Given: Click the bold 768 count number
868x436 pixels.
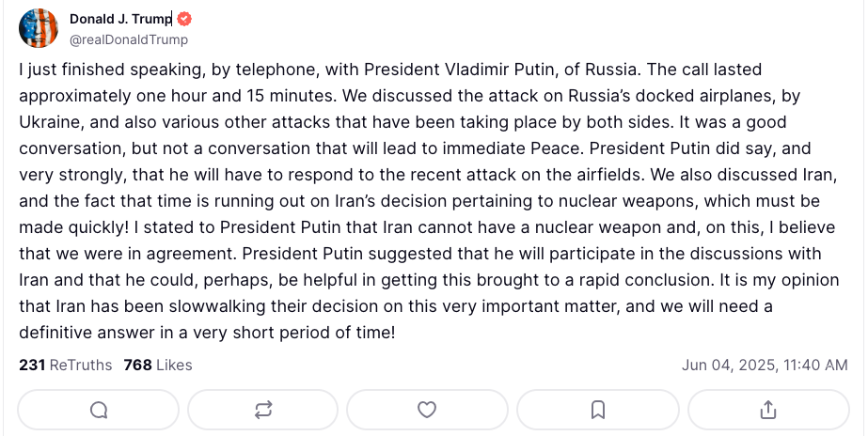Looking at the screenshot, I should click(x=137, y=366).
